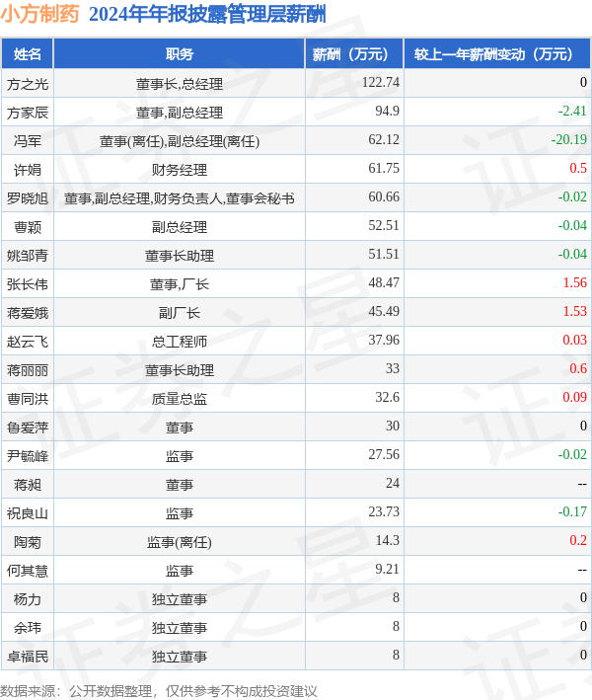Select the title 监事(离任)

point(180,542)
